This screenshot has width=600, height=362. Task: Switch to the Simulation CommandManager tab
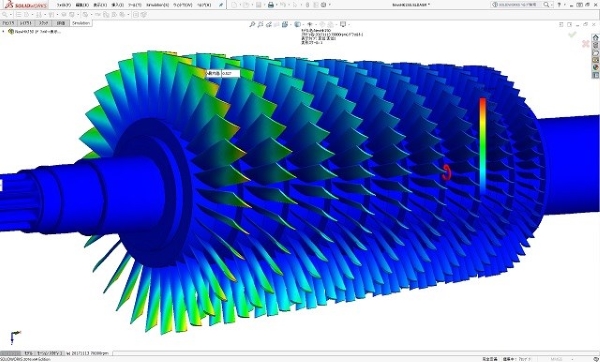81,23
